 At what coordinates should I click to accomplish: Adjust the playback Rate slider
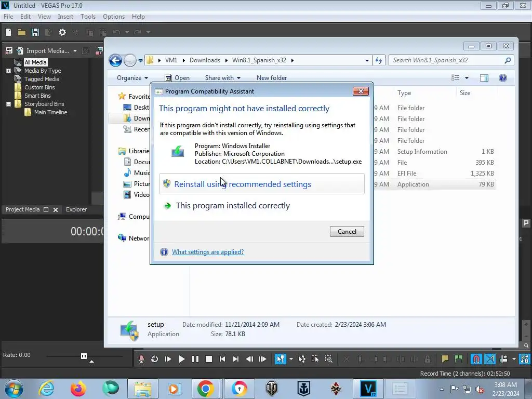pyautogui.click(x=84, y=356)
